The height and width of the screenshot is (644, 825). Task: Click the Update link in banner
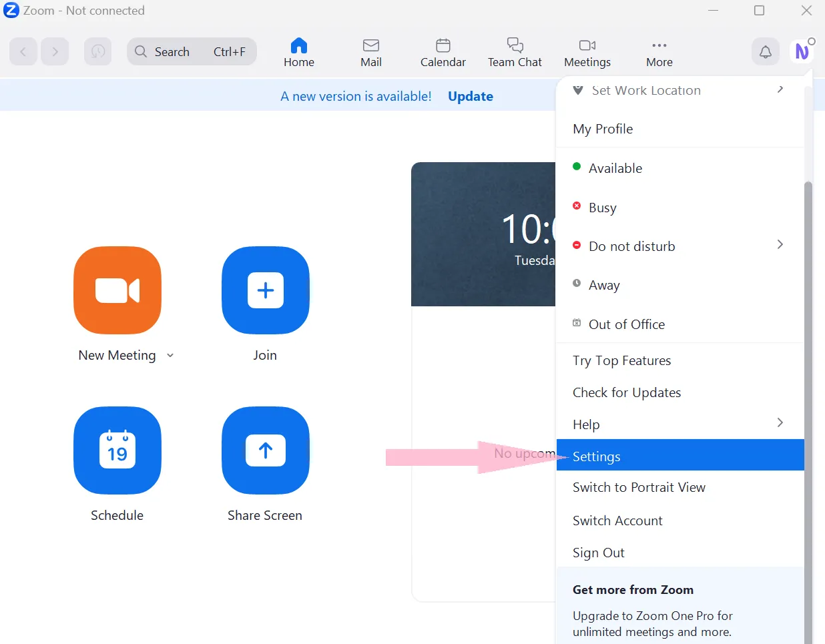click(x=471, y=96)
